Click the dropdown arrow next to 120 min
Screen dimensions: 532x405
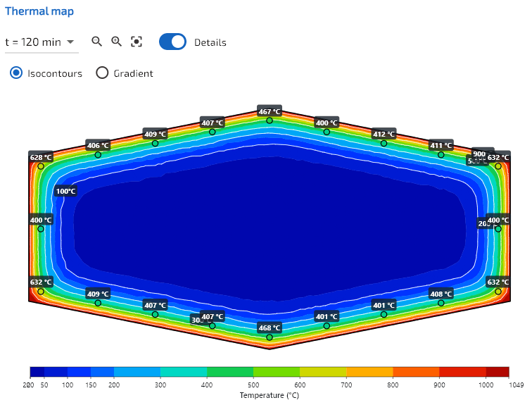point(70,42)
